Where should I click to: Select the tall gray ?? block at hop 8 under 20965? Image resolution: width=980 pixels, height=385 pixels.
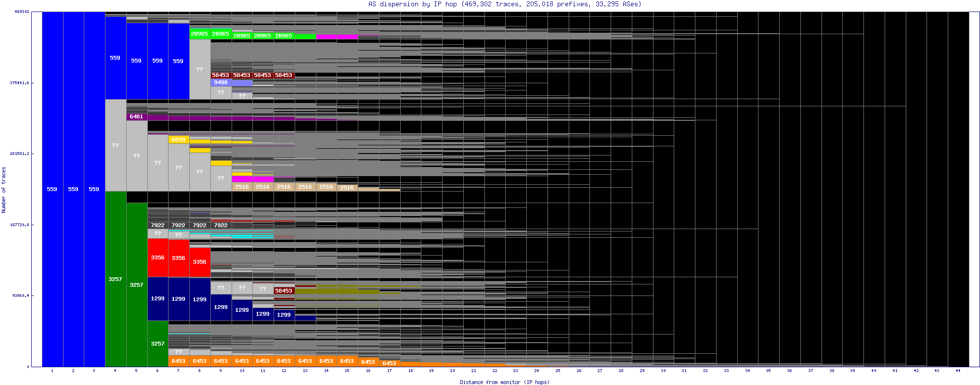(x=200, y=69)
